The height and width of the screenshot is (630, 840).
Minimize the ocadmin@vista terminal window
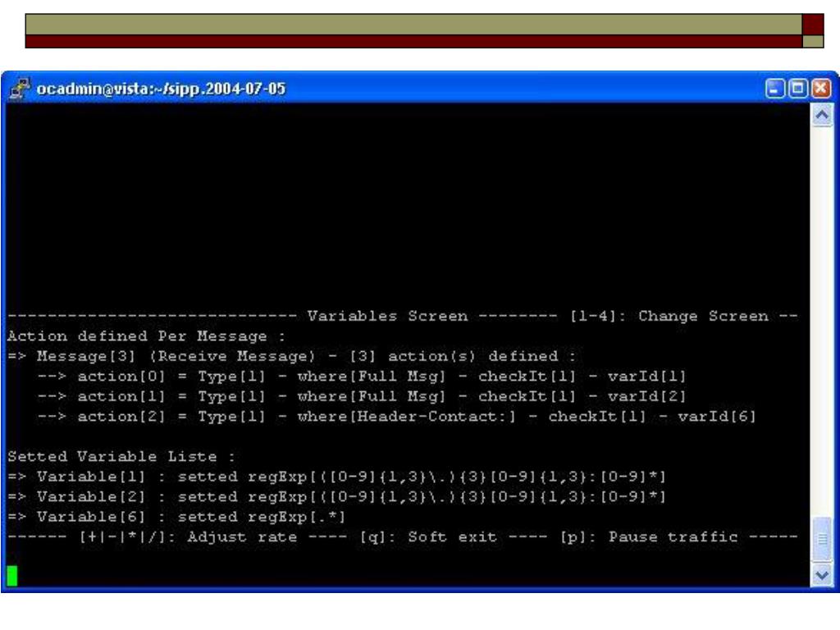pyautogui.click(x=774, y=89)
